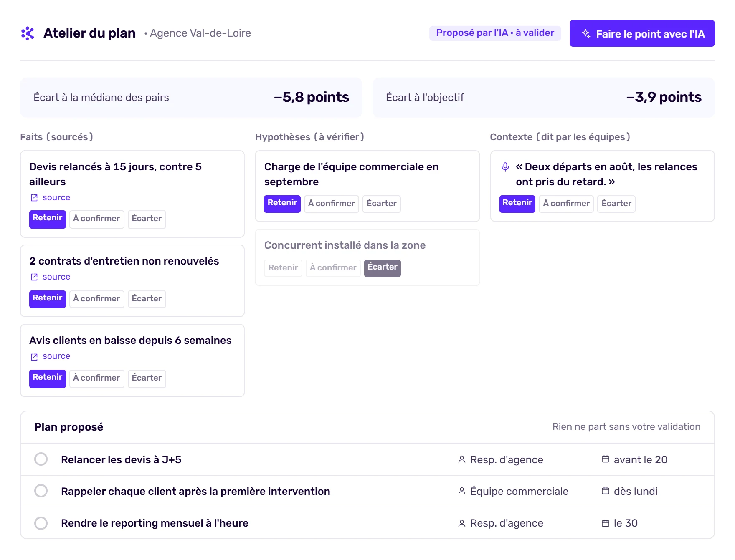Choose Écarter on Devis relancés card

(x=147, y=219)
